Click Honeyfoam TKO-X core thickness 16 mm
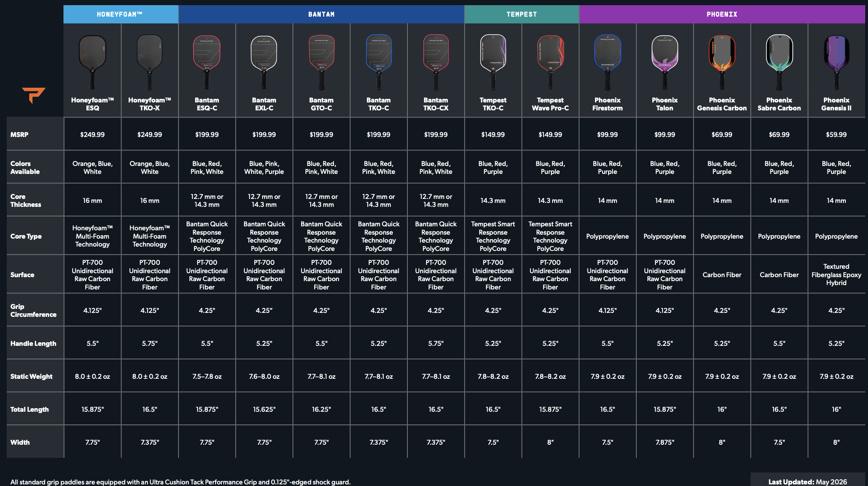This screenshot has width=868, height=486. pyautogui.click(x=150, y=201)
